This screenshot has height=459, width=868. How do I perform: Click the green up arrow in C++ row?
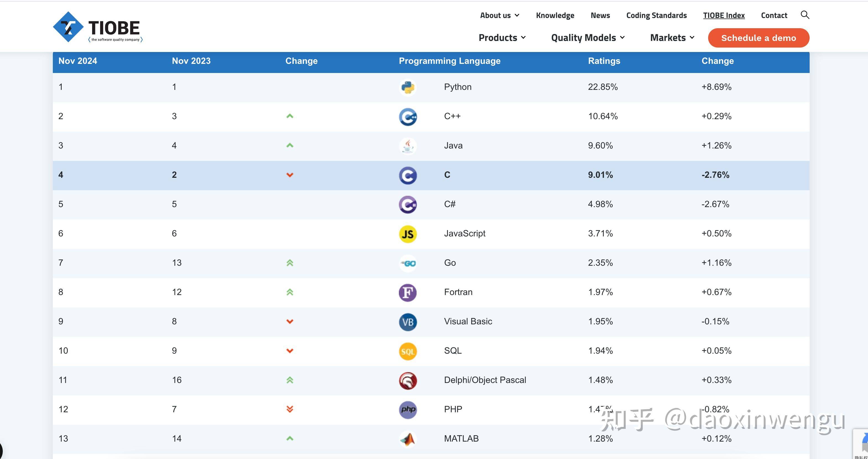[x=290, y=116]
